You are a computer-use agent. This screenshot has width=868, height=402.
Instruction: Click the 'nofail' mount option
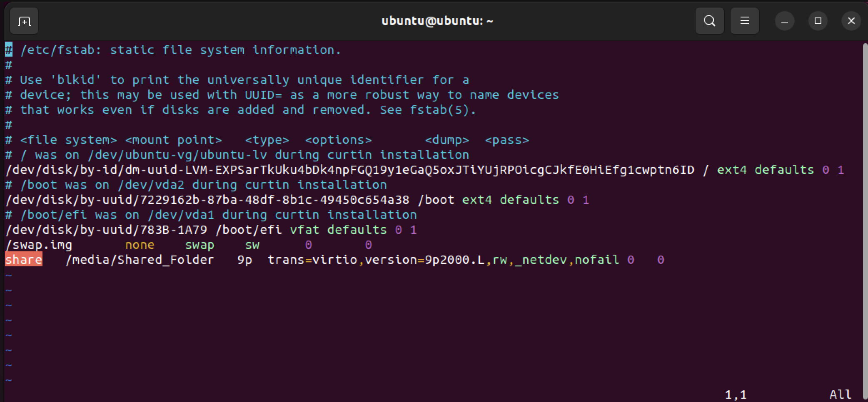click(597, 260)
